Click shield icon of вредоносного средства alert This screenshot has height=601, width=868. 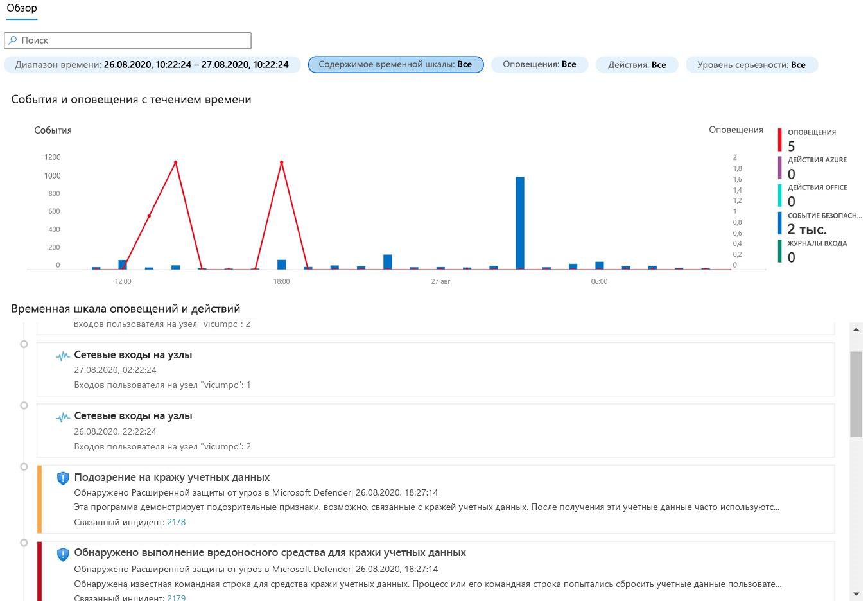point(63,553)
